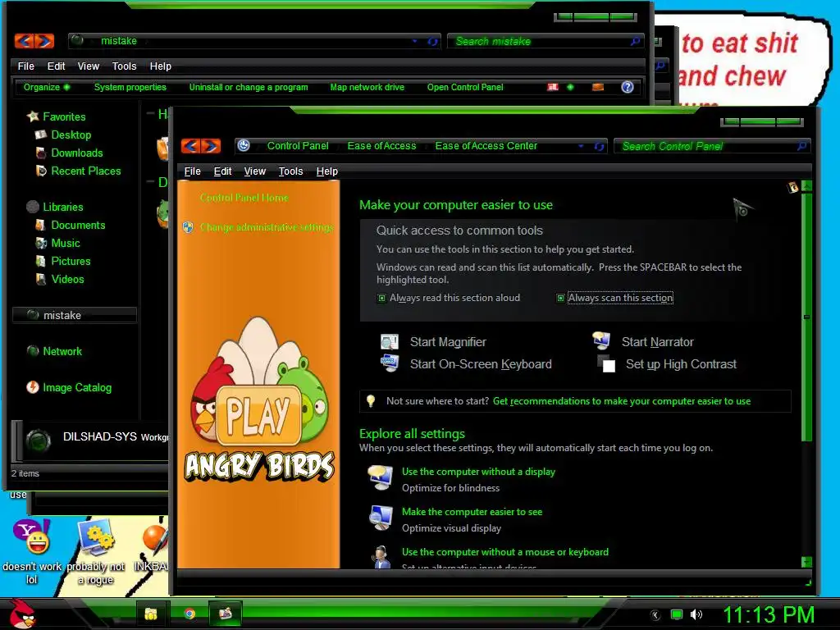Open View menu in Control Panel window
Screen dimensions: 840x630
254,171
